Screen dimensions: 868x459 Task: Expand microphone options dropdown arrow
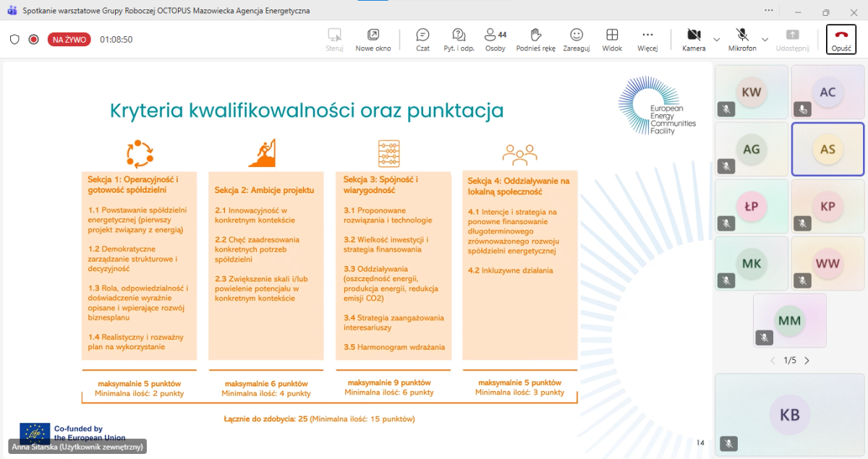point(765,39)
